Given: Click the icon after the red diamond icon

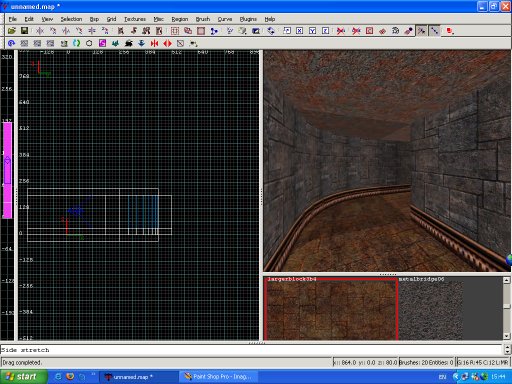Looking at the screenshot, I should point(395,31).
